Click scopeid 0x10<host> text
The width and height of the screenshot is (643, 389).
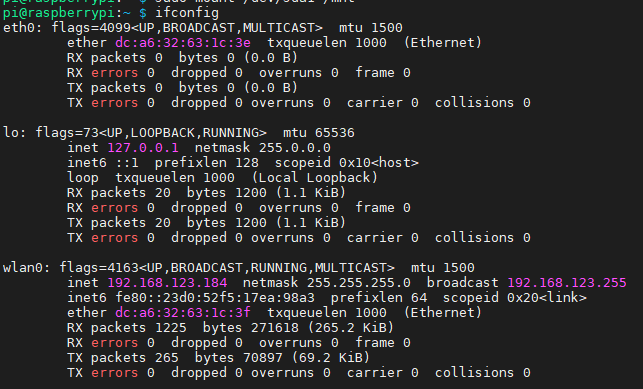[x=347, y=163]
